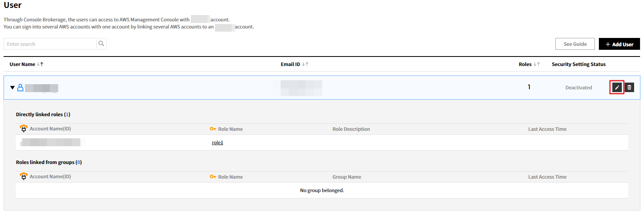
Task: Click account icon in Directly linked roles table
Action: click(24, 129)
